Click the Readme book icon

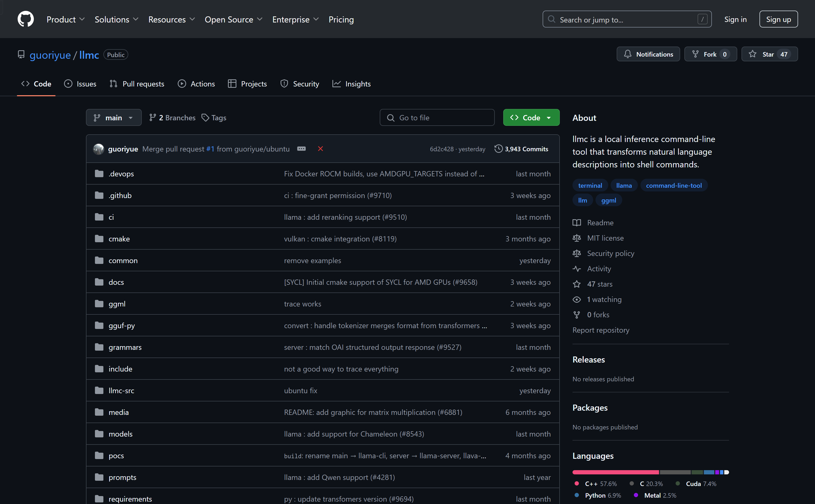(577, 223)
